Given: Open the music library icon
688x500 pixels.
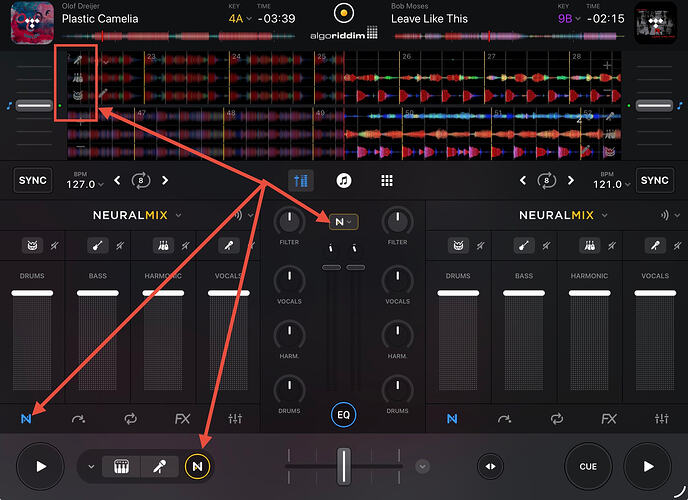Looking at the screenshot, I should 344,180.
